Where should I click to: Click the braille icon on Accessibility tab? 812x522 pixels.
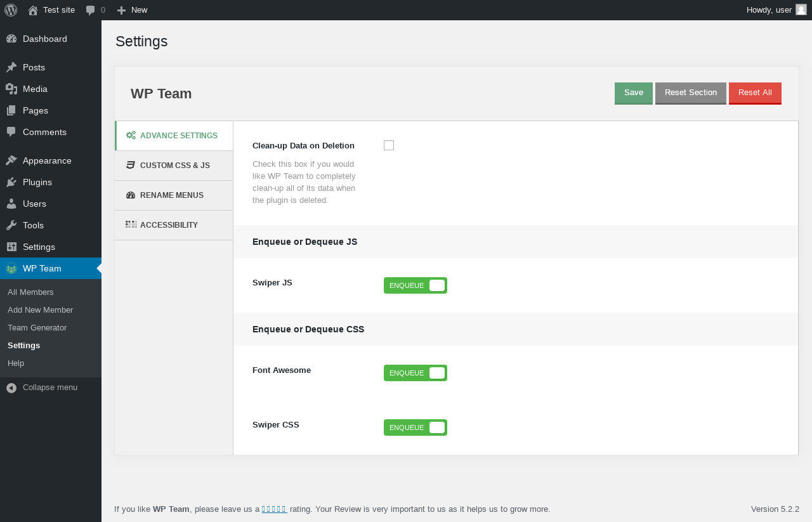(x=131, y=225)
